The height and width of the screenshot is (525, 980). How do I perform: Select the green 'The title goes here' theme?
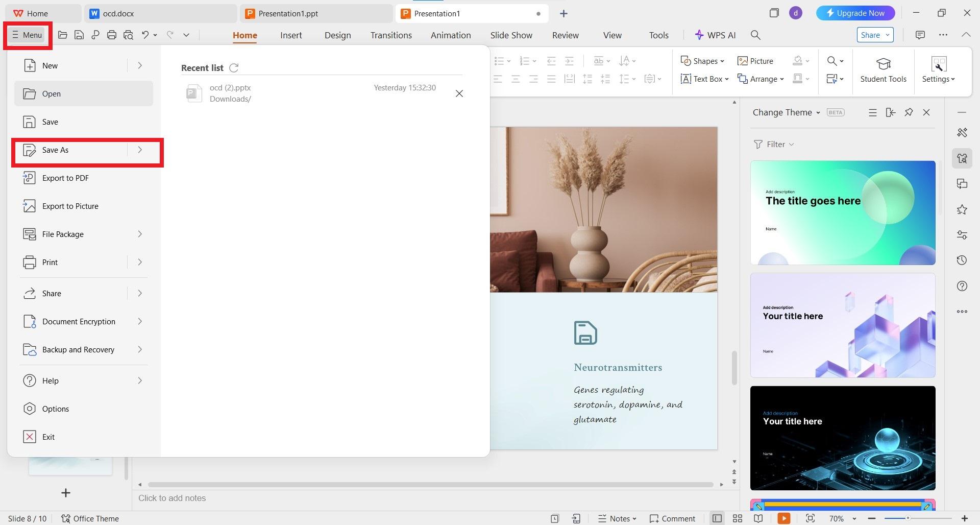click(843, 213)
